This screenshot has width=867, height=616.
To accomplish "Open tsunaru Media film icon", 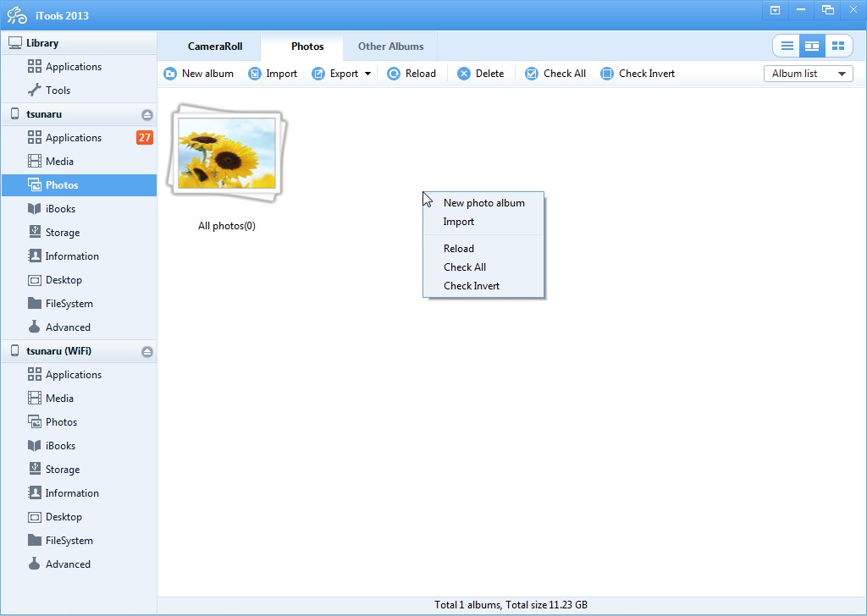I will pyautogui.click(x=34, y=162).
